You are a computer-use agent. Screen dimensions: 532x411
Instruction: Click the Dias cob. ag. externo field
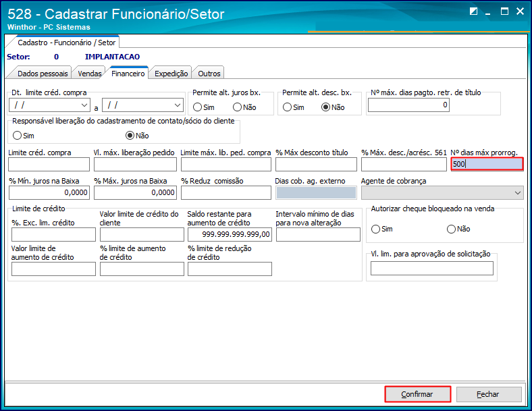pyautogui.click(x=316, y=192)
